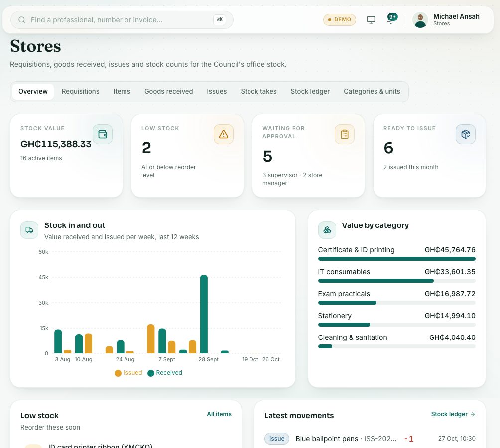Click the GH₵16,987.72 Exam practicals value

pyautogui.click(x=450, y=294)
